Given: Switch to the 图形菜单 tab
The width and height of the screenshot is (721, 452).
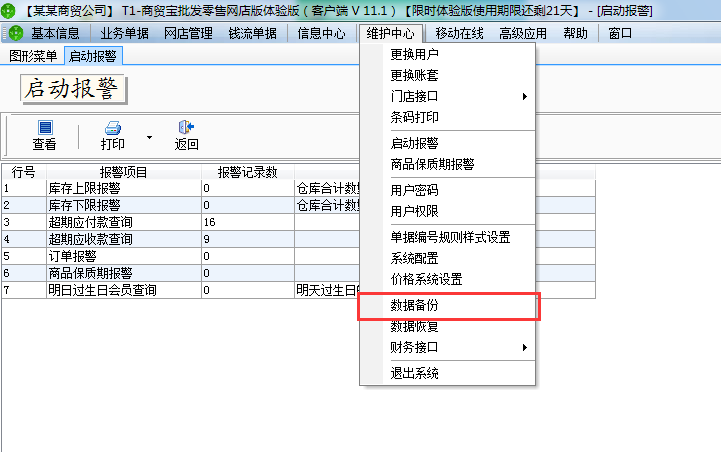Looking at the screenshot, I should (33, 56).
